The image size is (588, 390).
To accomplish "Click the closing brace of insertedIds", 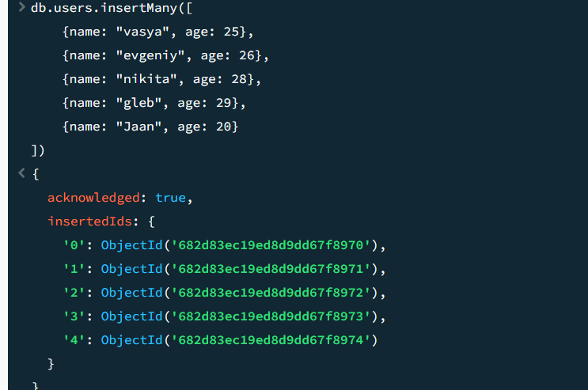I will (51, 364).
